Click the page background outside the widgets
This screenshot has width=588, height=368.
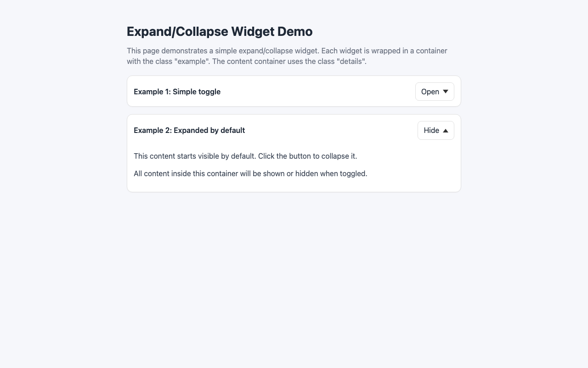click(x=64, y=276)
